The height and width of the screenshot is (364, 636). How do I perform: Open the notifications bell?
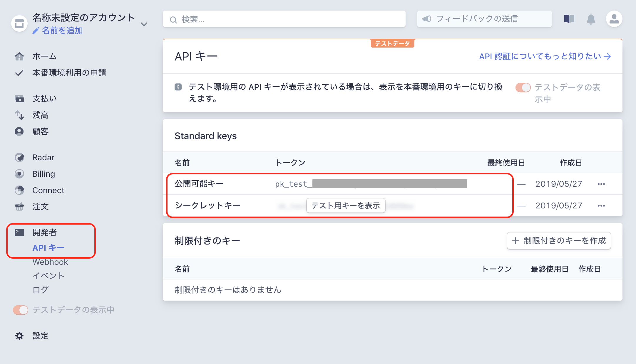pyautogui.click(x=591, y=19)
